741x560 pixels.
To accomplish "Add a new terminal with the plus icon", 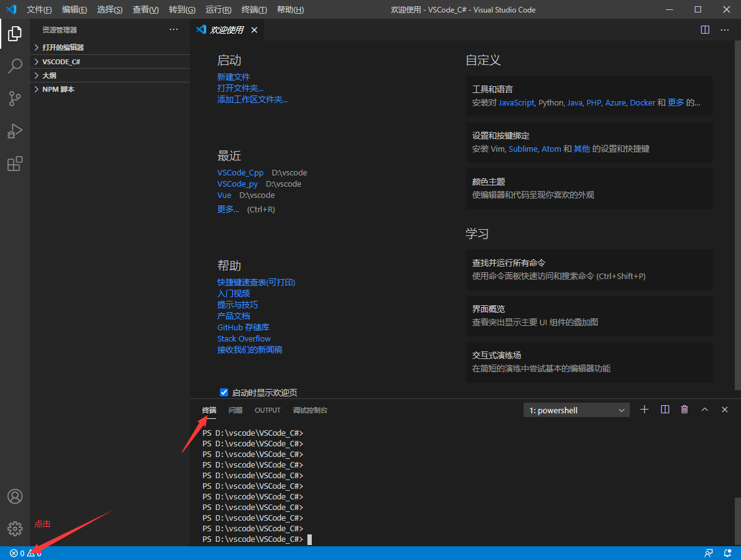I will pos(644,410).
